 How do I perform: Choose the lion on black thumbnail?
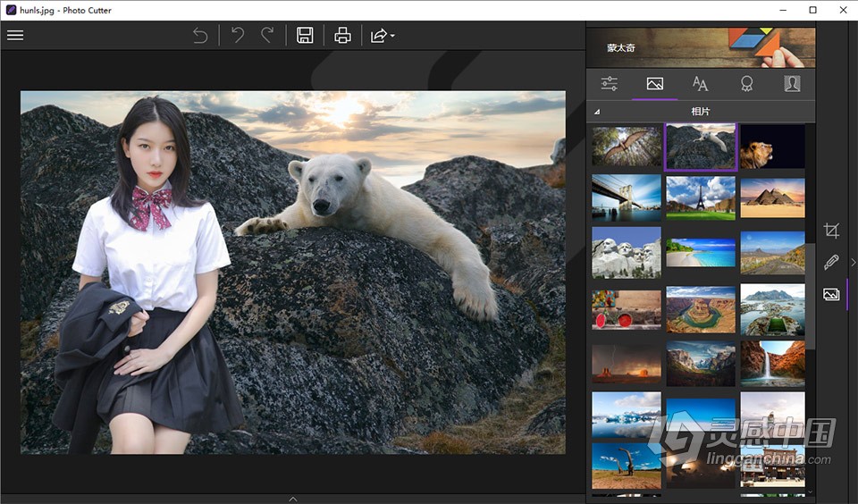tap(772, 147)
